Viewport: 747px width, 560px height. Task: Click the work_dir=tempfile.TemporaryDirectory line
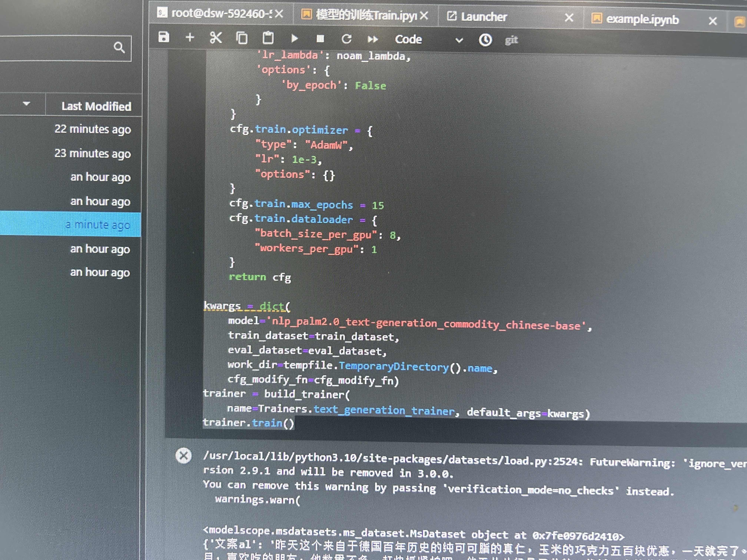pos(362,366)
